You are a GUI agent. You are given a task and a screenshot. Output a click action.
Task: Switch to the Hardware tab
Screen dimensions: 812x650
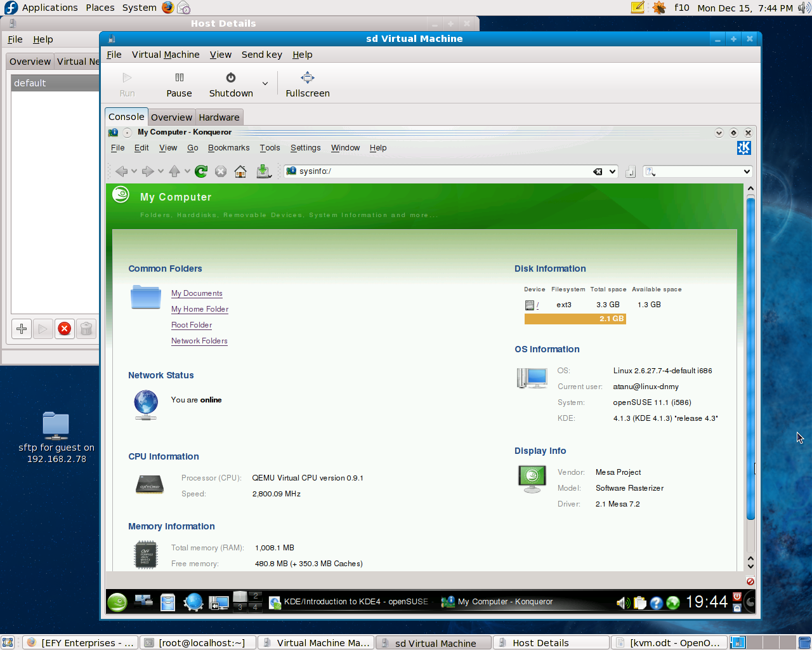pos(219,117)
